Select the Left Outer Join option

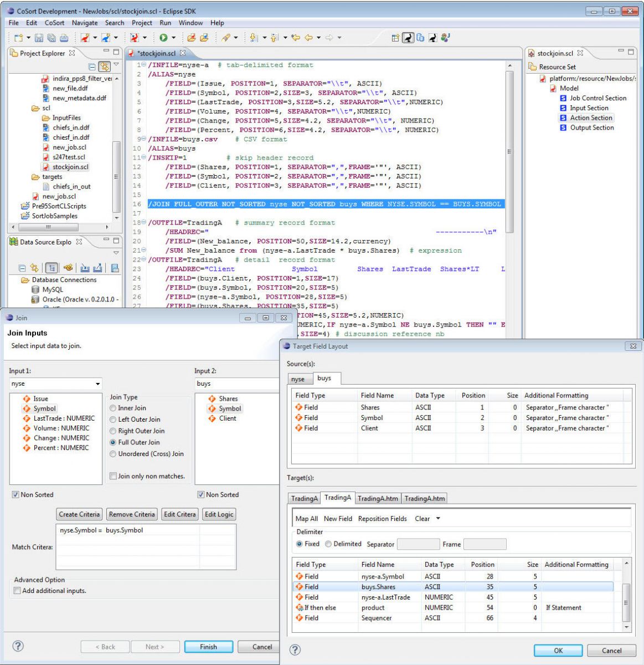coord(113,420)
